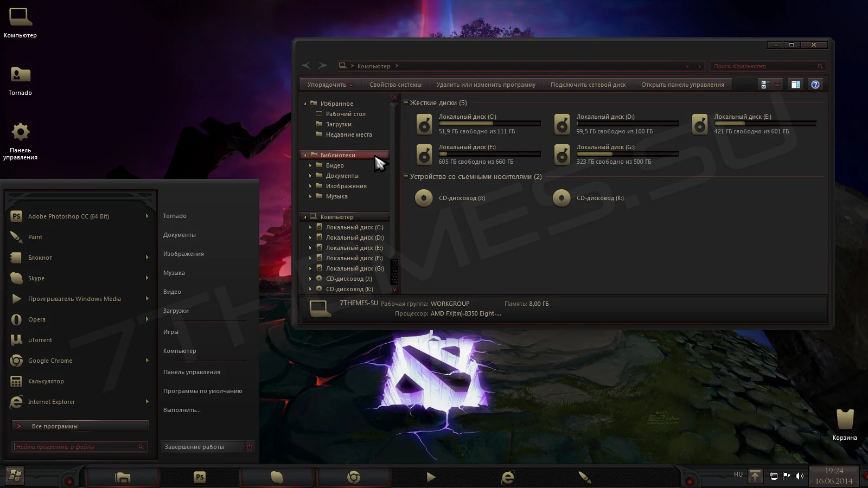
Task: Click Открыть панель управления
Action: tap(682, 85)
